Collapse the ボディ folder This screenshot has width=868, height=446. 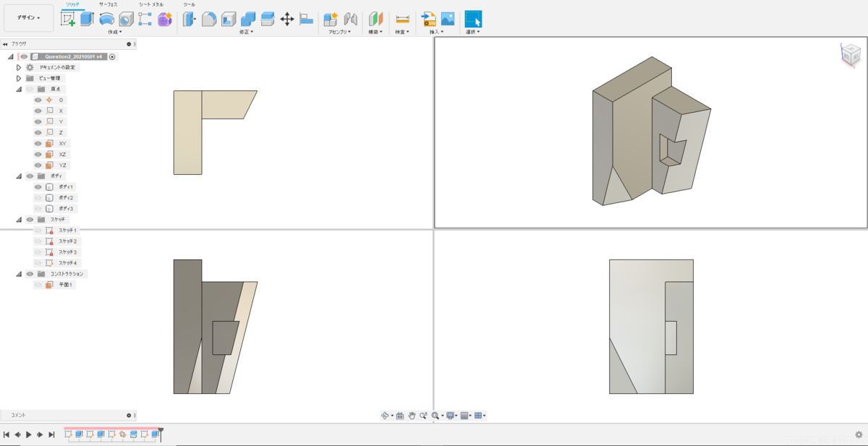click(19, 176)
